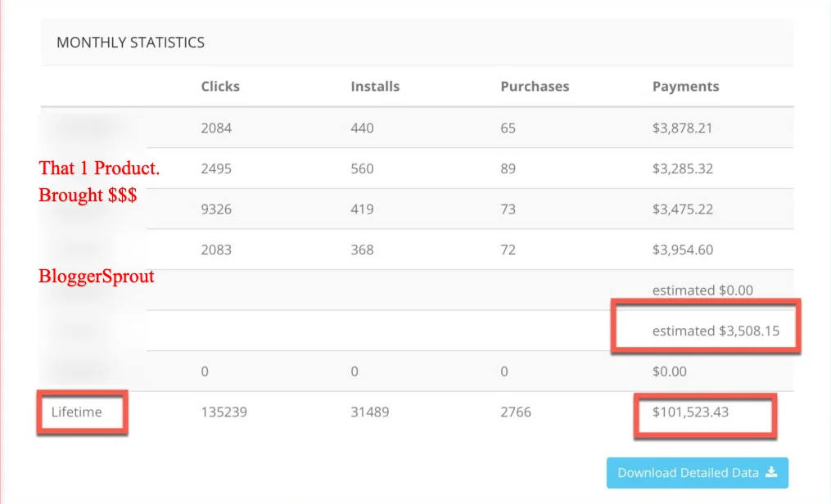Select the Lifetime row label

coord(76,412)
